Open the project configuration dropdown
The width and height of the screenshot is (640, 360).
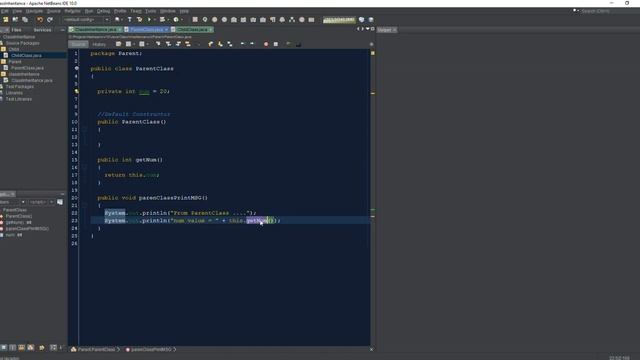coord(86,20)
